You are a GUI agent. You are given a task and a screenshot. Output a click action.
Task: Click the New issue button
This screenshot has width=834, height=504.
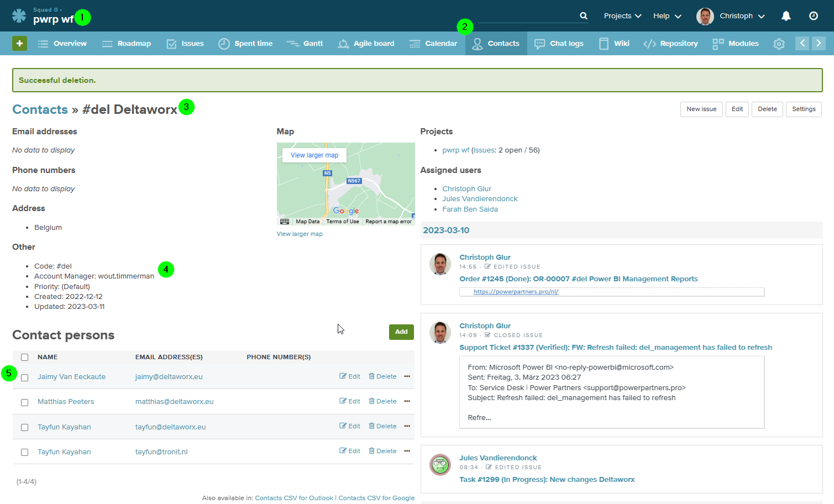tap(701, 109)
